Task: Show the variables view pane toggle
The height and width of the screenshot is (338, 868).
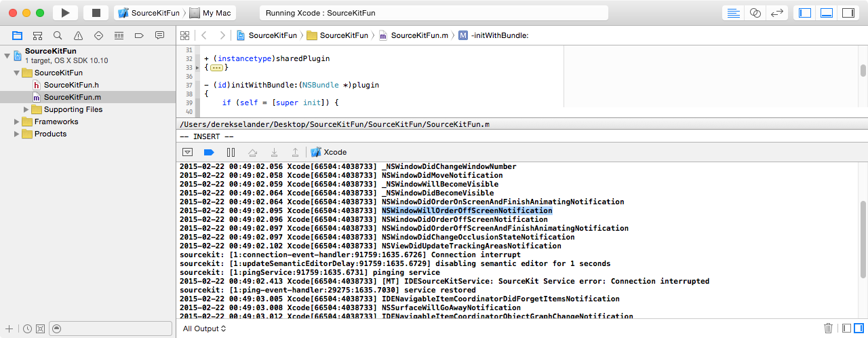Action: pyautogui.click(x=846, y=328)
